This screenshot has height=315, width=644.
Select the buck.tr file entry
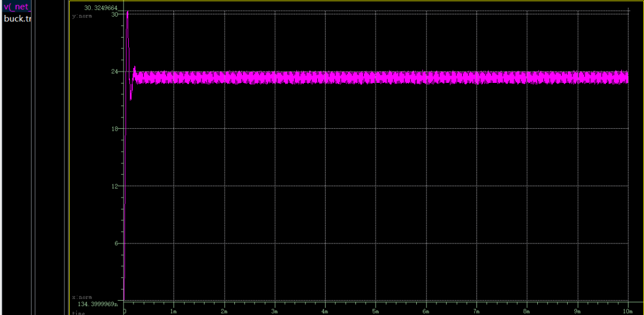coord(17,18)
